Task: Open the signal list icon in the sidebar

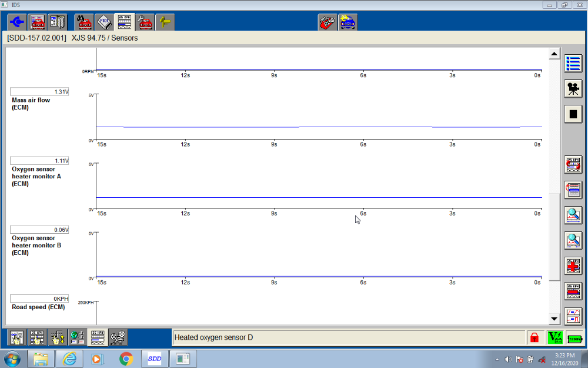Action: click(x=573, y=64)
